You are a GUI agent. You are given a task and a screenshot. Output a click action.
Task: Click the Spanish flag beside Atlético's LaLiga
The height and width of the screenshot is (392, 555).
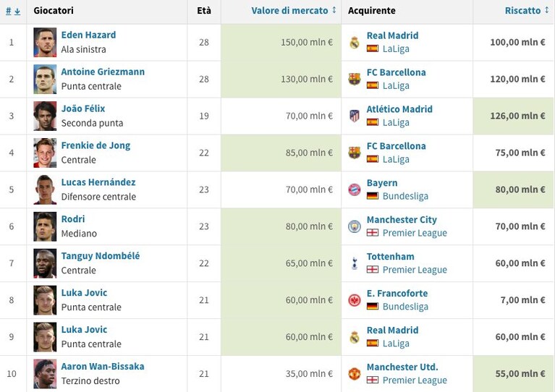pyautogui.click(x=373, y=122)
